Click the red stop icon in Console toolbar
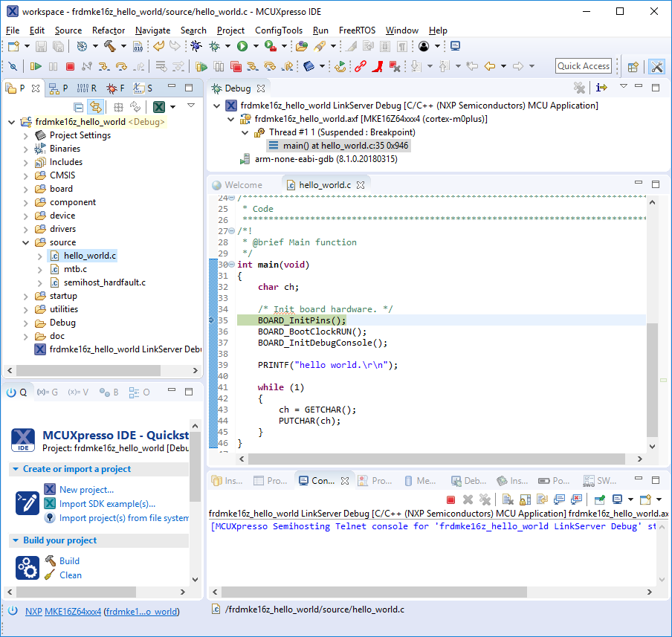This screenshot has width=672, height=637. 450,499
